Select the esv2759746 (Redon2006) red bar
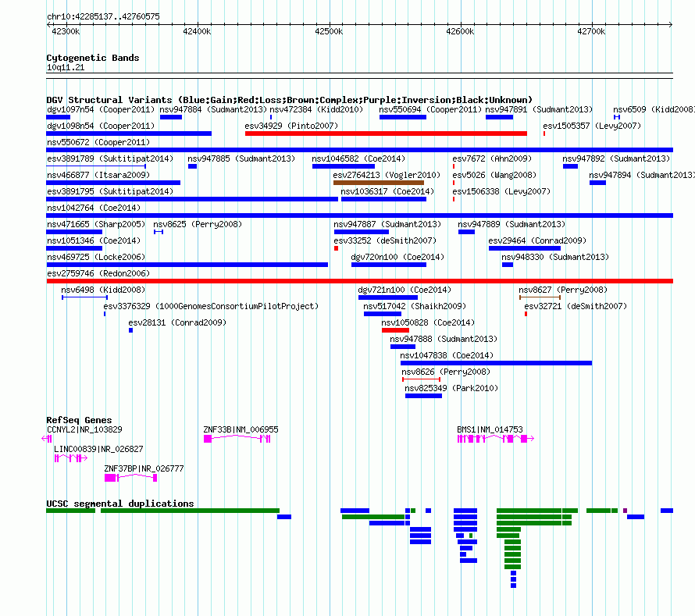695x616 pixels. click(x=359, y=281)
